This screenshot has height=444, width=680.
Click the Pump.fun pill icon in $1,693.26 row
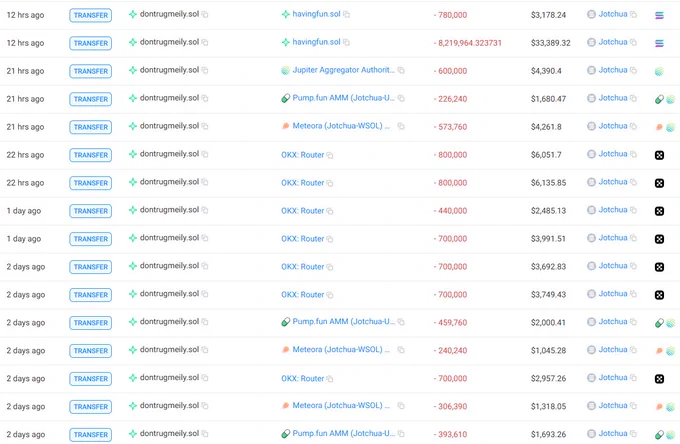coord(659,435)
